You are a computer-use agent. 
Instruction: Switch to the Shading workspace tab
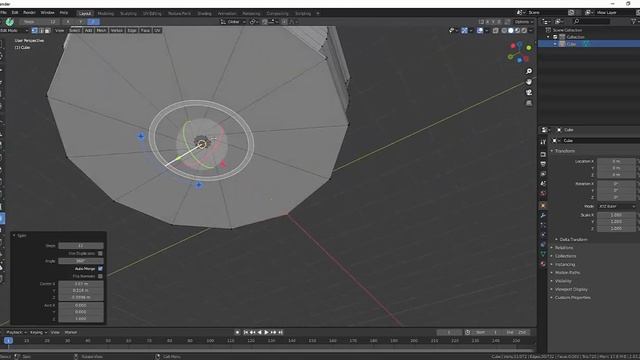click(204, 13)
